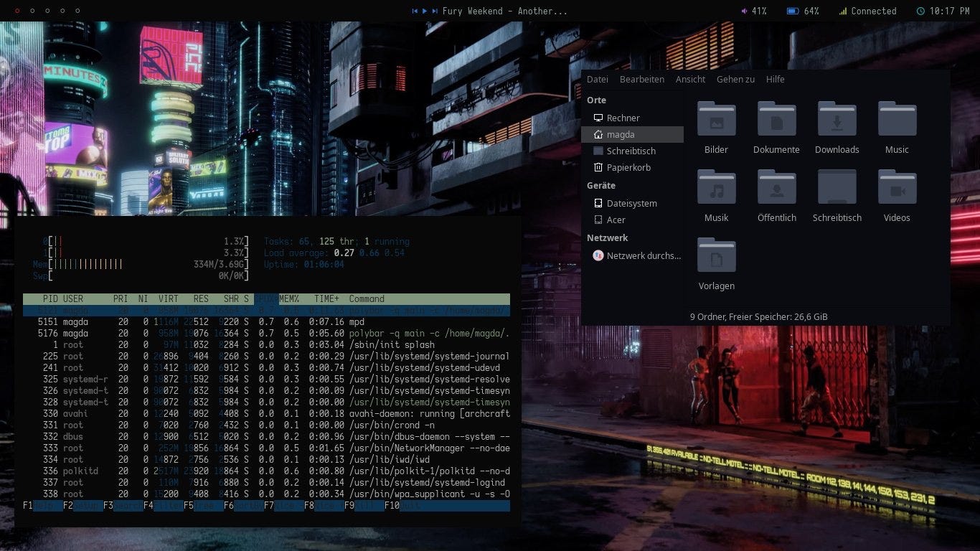Open the Downloads folder icon
Screen dimensions: 980x551
pos(837,119)
